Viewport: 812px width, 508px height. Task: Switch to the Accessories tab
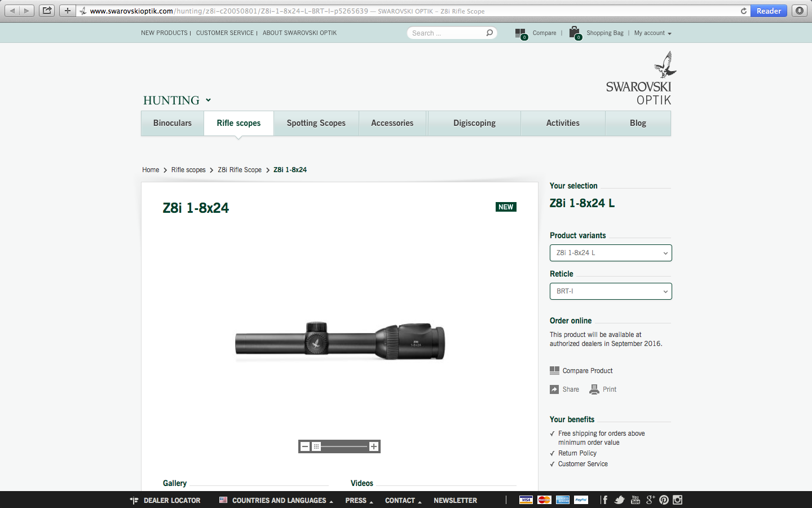click(x=392, y=123)
